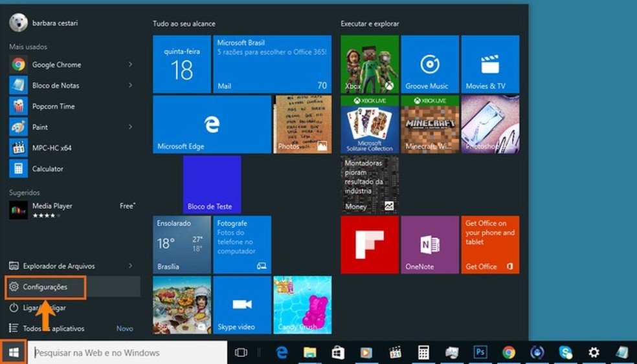The height and width of the screenshot is (364, 637).
Task: Click the 'Novo' label beside all apps
Action: coord(125,328)
